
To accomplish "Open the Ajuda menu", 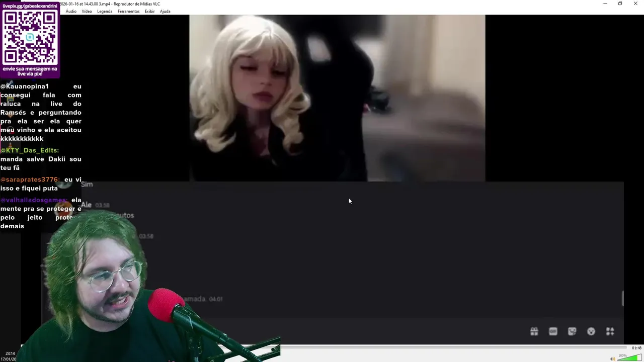I will pos(165,11).
